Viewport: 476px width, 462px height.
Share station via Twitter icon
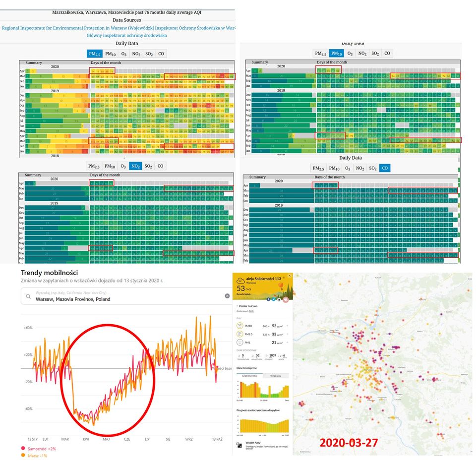click(x=273, y=299)
